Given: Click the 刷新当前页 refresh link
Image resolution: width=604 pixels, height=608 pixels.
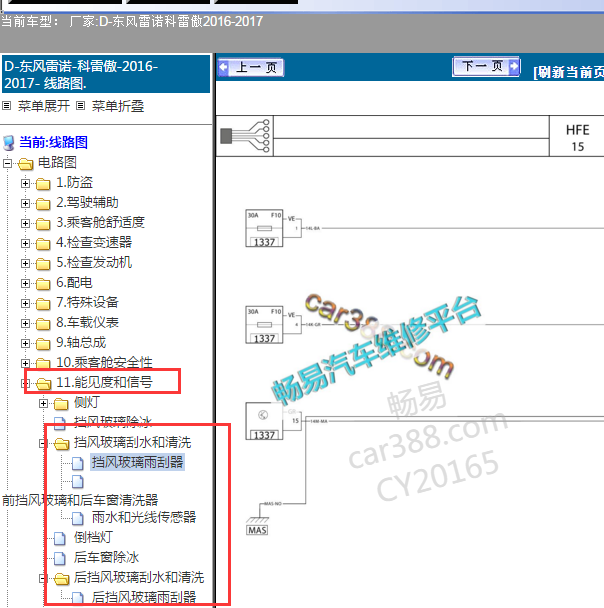Looking at the screenshot, I should point(568,72).
